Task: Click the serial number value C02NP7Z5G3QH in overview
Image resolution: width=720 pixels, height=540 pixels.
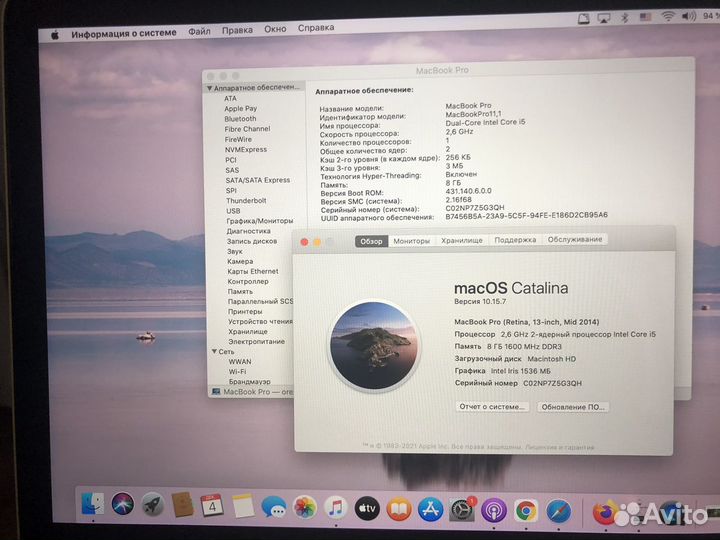Action: tap(552, 383)
